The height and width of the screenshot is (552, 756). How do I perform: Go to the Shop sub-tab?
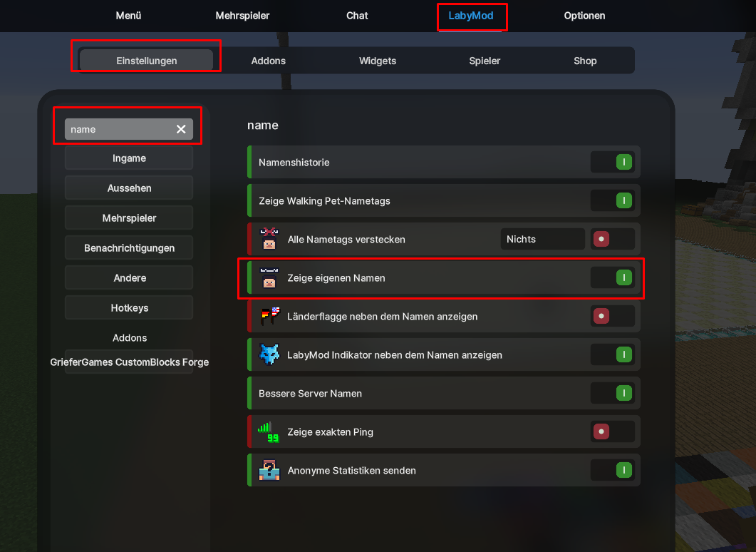point(585,61)
